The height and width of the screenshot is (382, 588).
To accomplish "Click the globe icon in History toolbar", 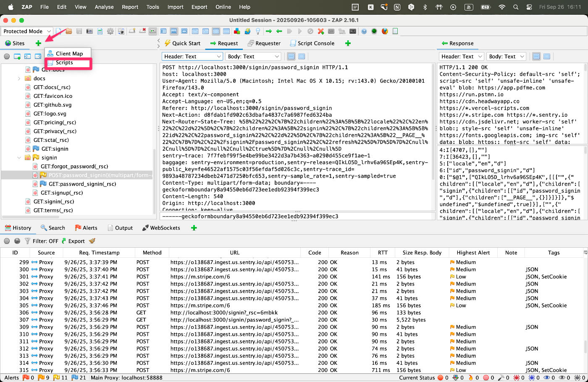I will click(17, 241).
